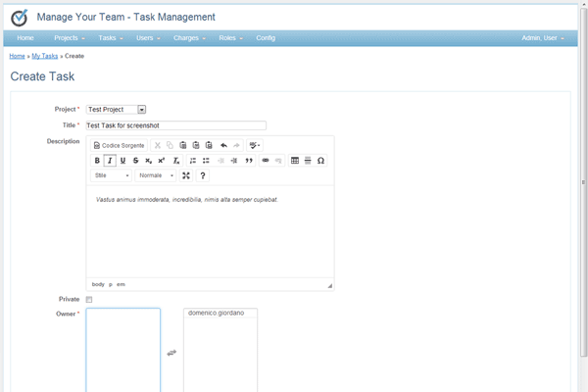Enable the Private checkbox
This screenshot has width=588, height=392.
89,299
